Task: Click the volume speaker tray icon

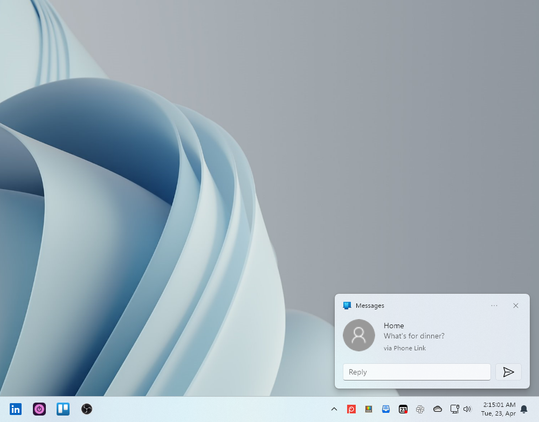Action: tap(467, 409)
